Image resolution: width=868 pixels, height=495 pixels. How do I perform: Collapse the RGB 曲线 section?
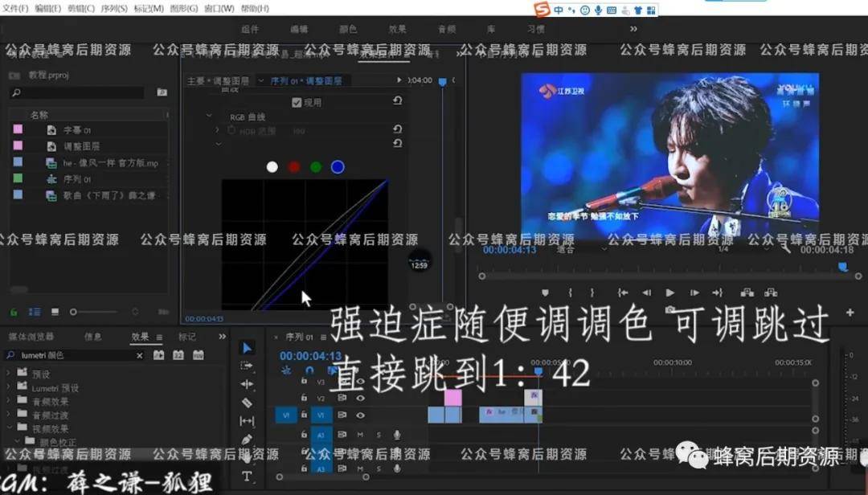tap(208, 117)
